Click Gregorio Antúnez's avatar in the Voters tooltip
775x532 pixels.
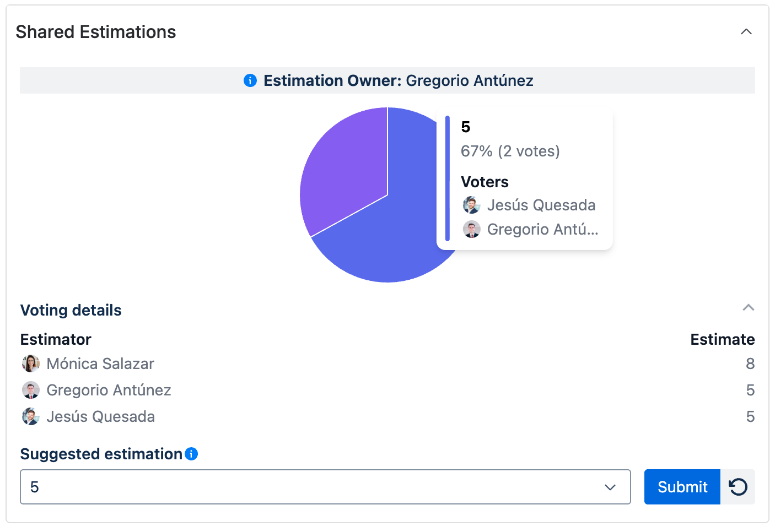[472, 229]
